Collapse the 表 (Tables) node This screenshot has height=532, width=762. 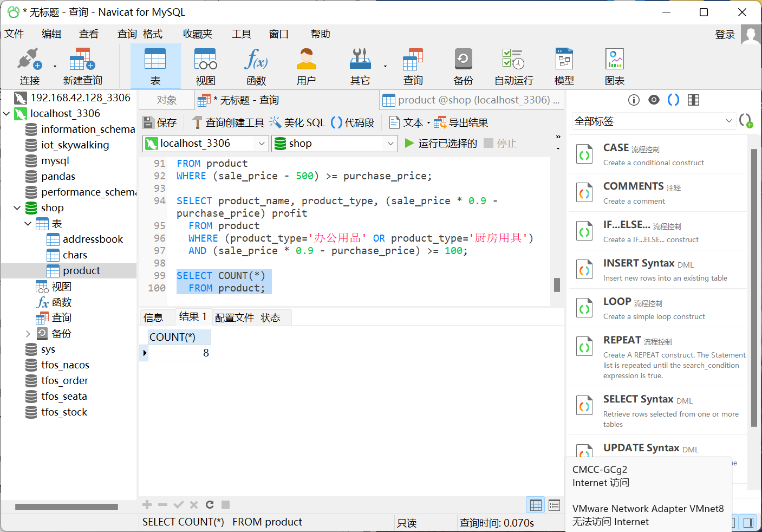[x=28, y=224]
